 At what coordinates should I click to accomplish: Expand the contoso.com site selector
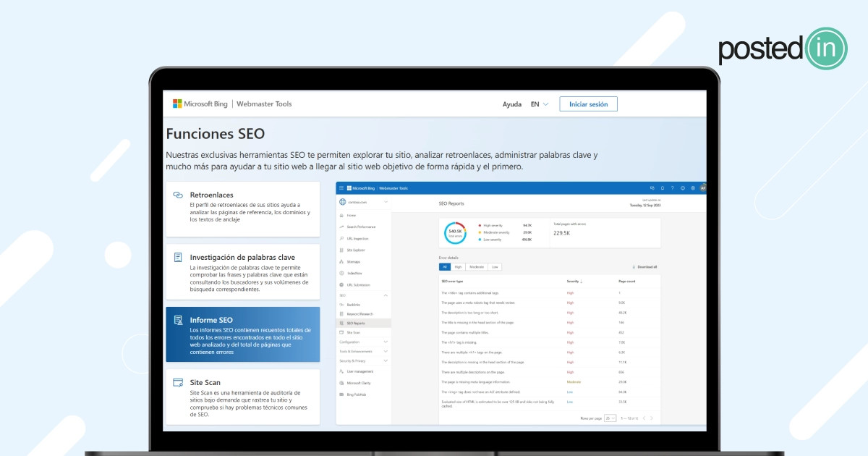tap(386, 202)
